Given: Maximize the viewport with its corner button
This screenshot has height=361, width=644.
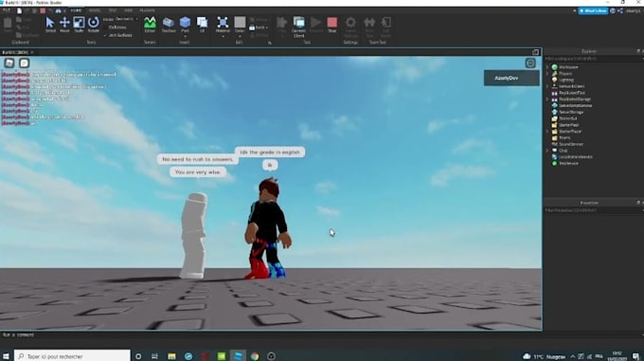Looking at the screenshot, I should [x=536, y=52].
